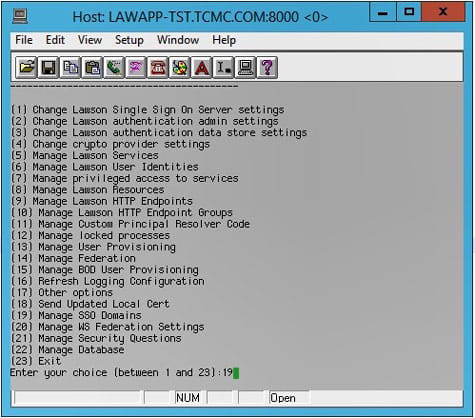Click the 'Manage Lawson User Identities' line
This screenshot has width=475, height=418.
click(104, 167)
